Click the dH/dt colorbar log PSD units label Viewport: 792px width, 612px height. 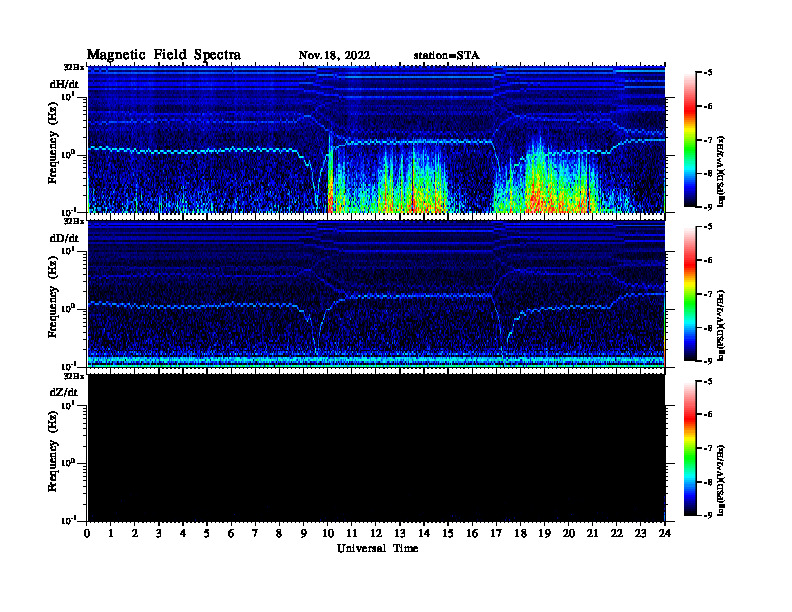tap(721, 171)
